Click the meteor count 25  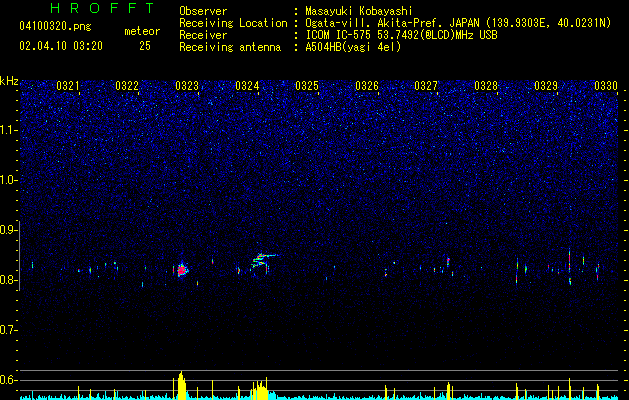pyautogui.click(x=145, y=46)
